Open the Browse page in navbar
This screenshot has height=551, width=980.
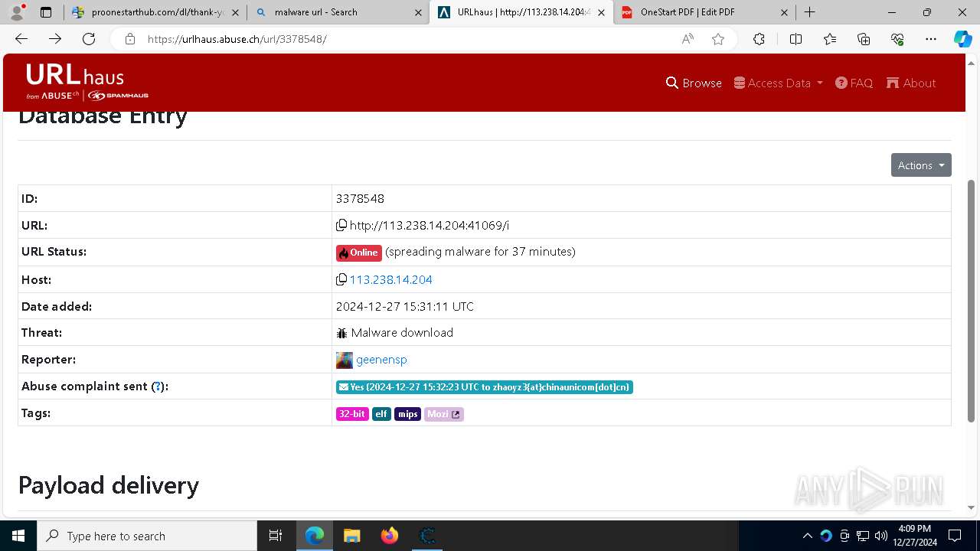click(x=694, y=83)
